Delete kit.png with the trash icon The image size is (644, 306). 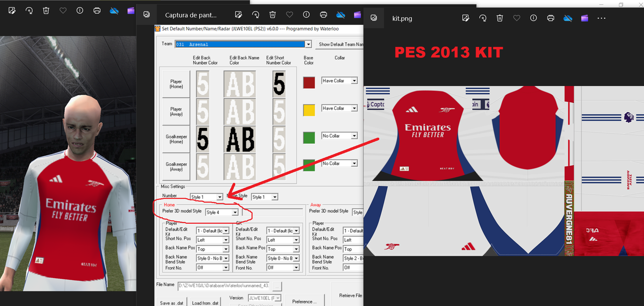499,18
